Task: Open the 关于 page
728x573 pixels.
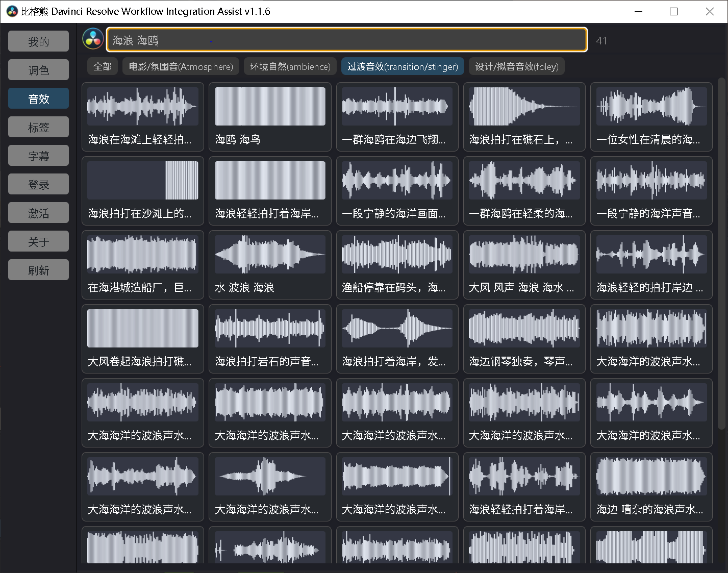Action: point(39,241)
